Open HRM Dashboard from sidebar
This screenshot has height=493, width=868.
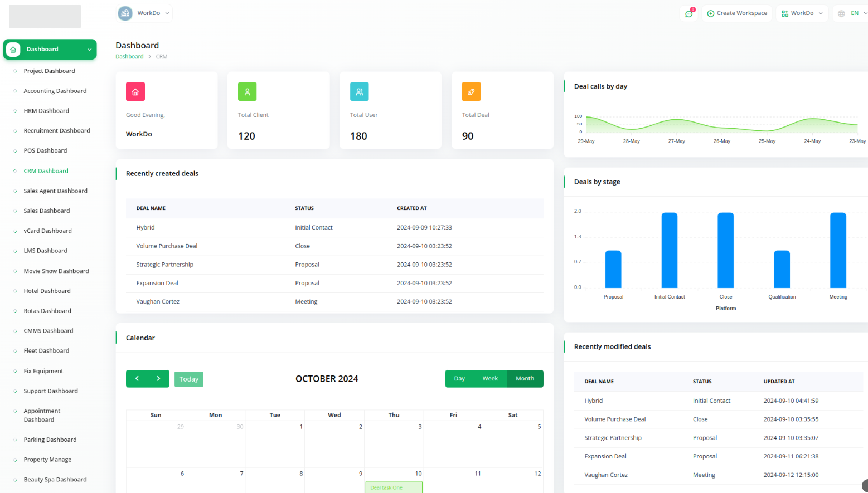coord(46,111)
